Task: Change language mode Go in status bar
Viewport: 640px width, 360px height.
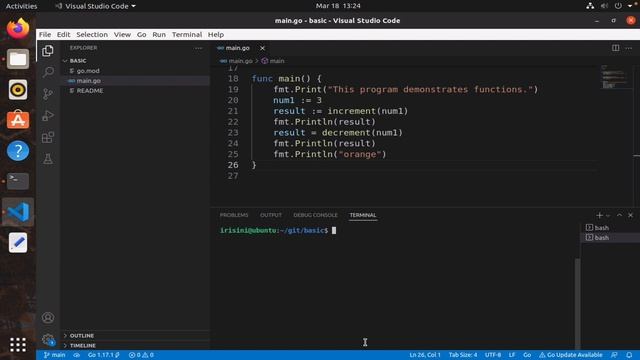Action: (x=527, y=355)
